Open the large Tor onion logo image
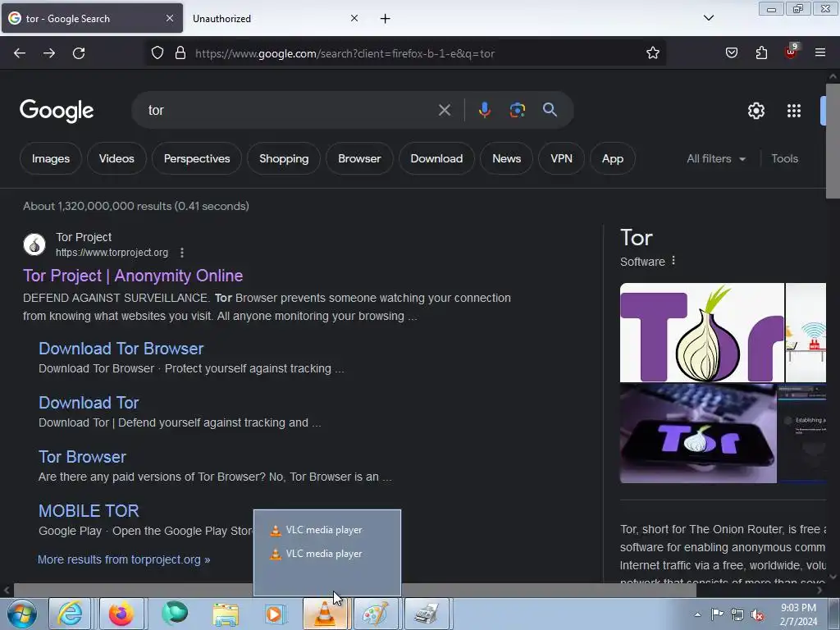 (x=702, y=333)
